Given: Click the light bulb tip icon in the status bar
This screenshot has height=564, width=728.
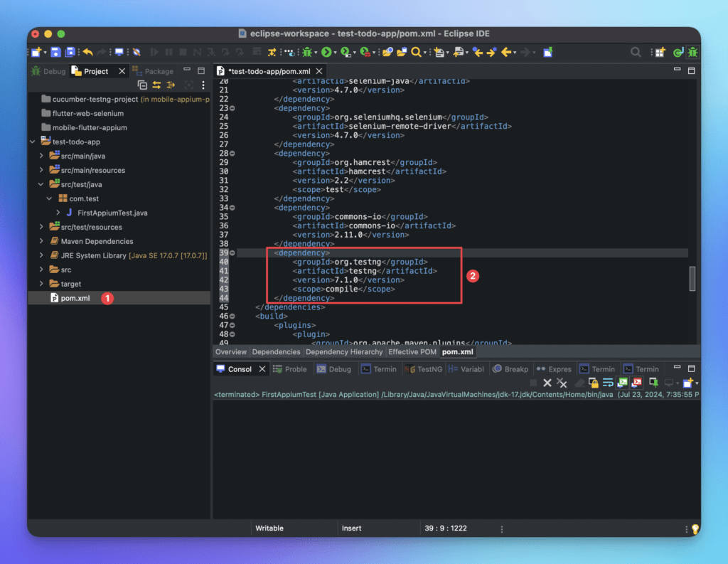Looking at the screenshot, I should 695,528.
